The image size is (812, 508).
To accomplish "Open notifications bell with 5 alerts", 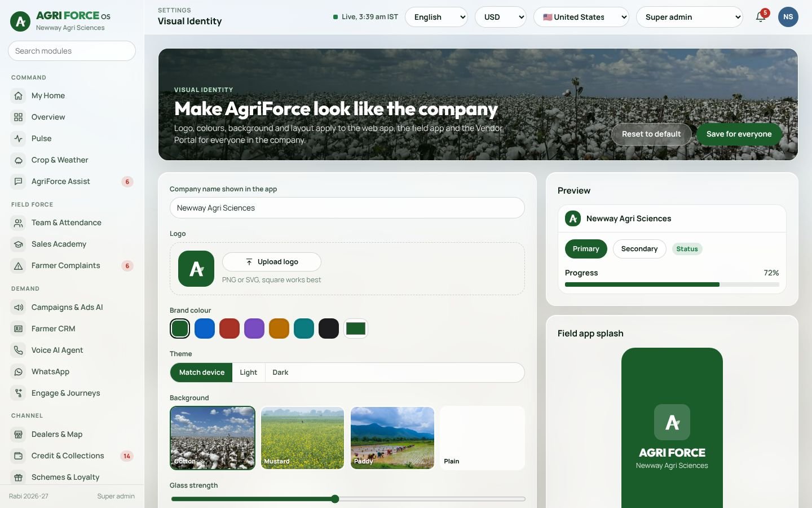I will [x=761, y=17].
